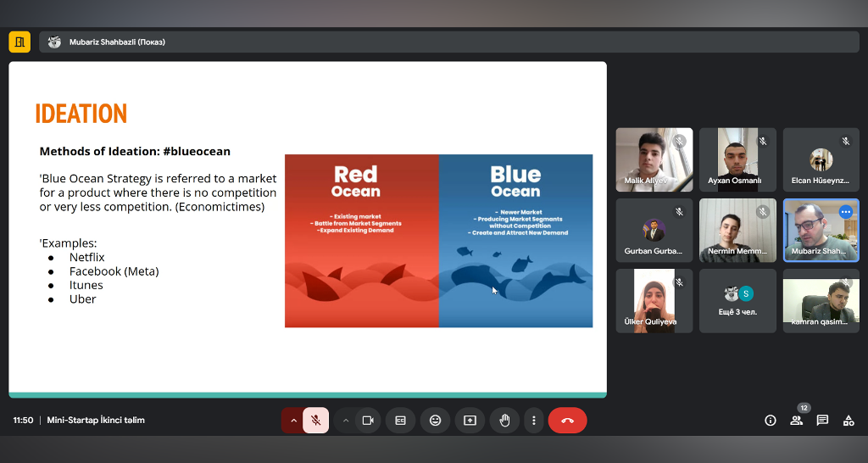Toggle the camera on or off
Image resolution: width=868 pixels, height=463 pixels.
tap(368, 421)
